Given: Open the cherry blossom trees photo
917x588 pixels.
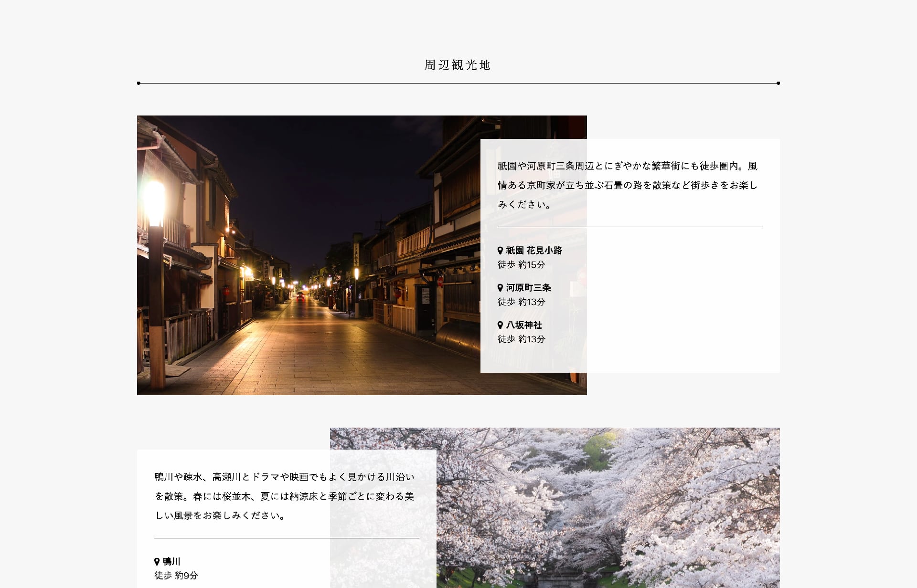Looking at the screenshot, I should [x=608, y=508].
